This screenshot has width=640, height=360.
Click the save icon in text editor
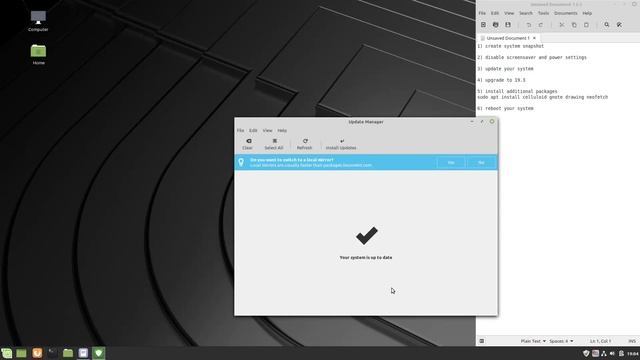tap(508, 25)
